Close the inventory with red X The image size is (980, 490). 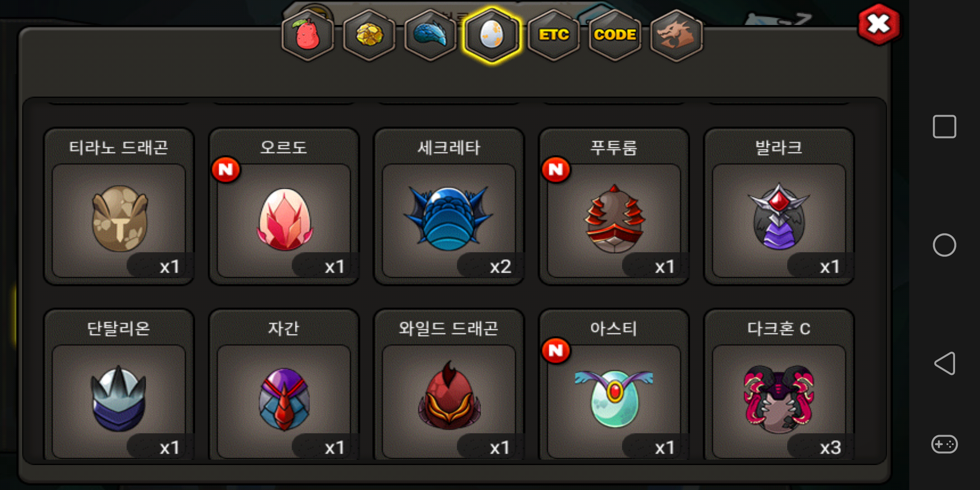coord(879,24)
